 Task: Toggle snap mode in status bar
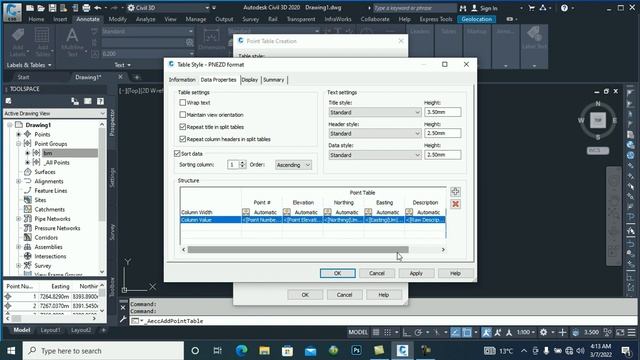pos(387,332)
